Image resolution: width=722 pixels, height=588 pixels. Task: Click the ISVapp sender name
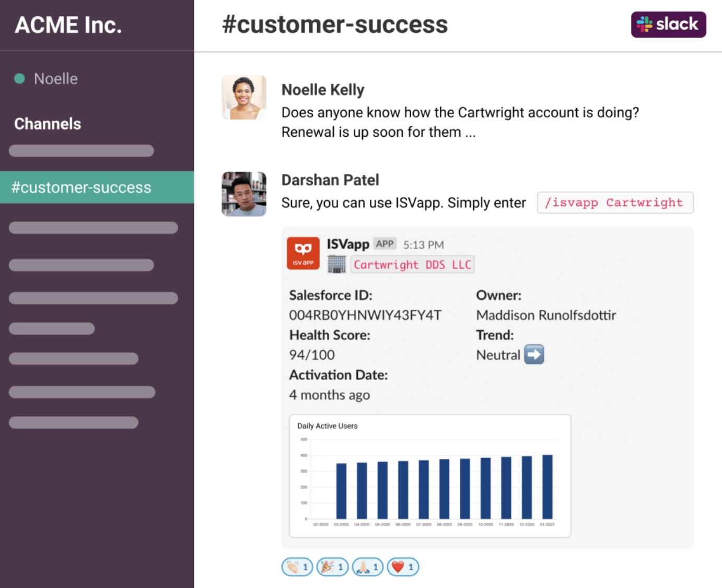tap(348, 244)
